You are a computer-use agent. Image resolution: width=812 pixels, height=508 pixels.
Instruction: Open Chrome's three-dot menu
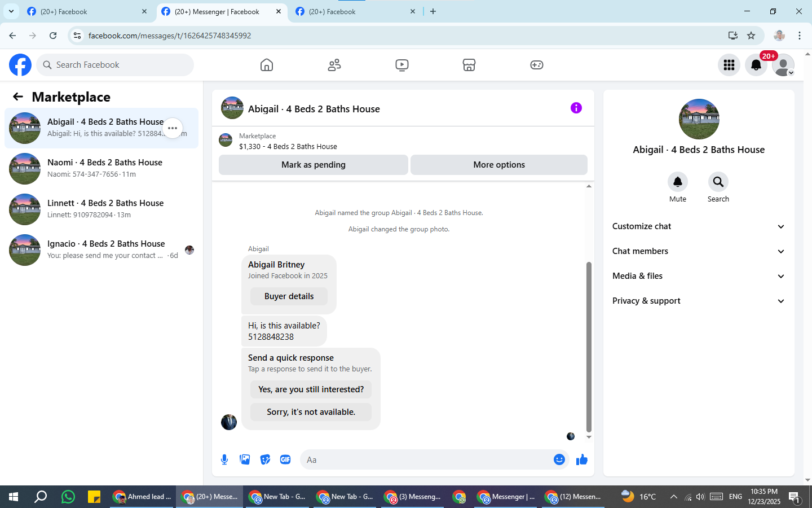tap(800, 36)
